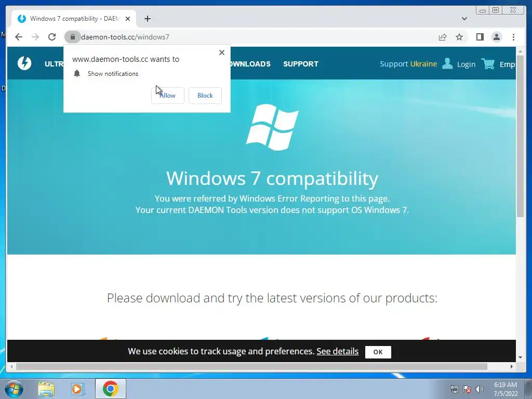Click the Support Ukraine link
Viewport: 532px width, 399px height.
(408, 64)
